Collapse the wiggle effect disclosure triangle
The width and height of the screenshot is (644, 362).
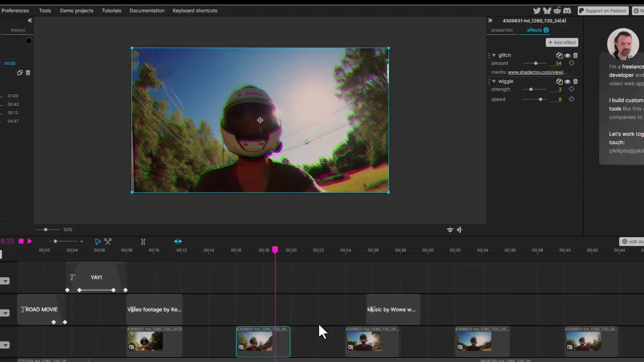coord(494,81)
